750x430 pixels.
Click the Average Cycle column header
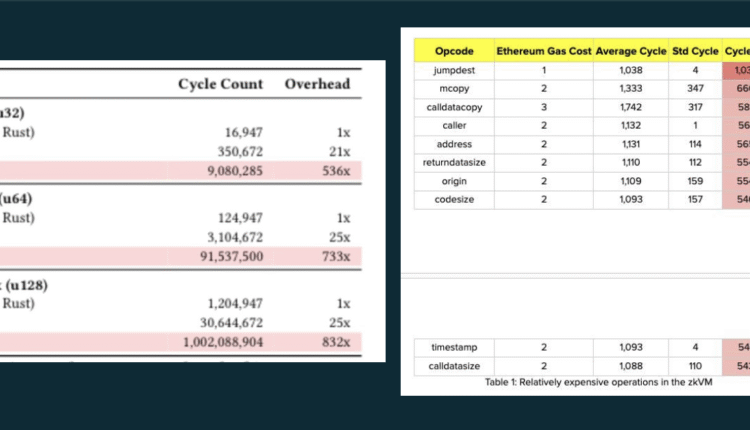[x=630, y=50]
